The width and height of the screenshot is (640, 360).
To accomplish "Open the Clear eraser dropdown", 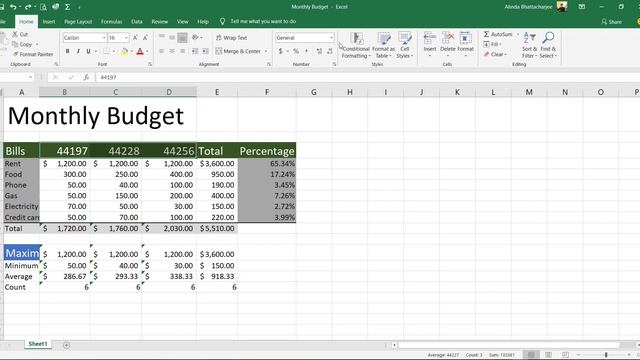I will pyautogui.click(x=495, y=54).
